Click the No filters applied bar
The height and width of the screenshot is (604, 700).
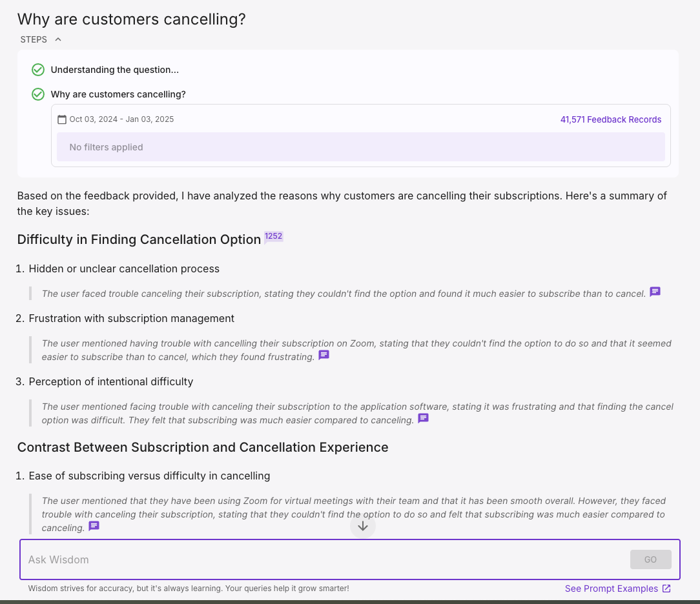(361, 147)
